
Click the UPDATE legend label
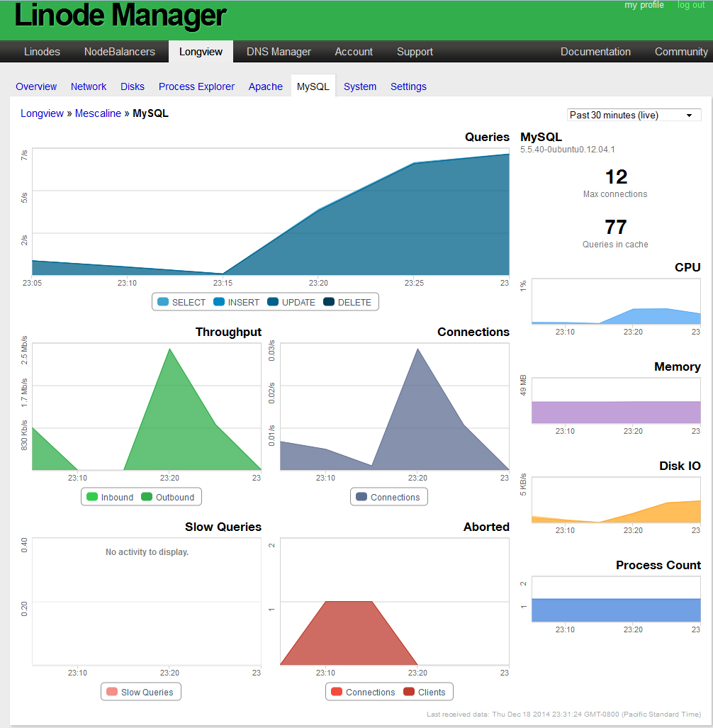tap(298, 302)
